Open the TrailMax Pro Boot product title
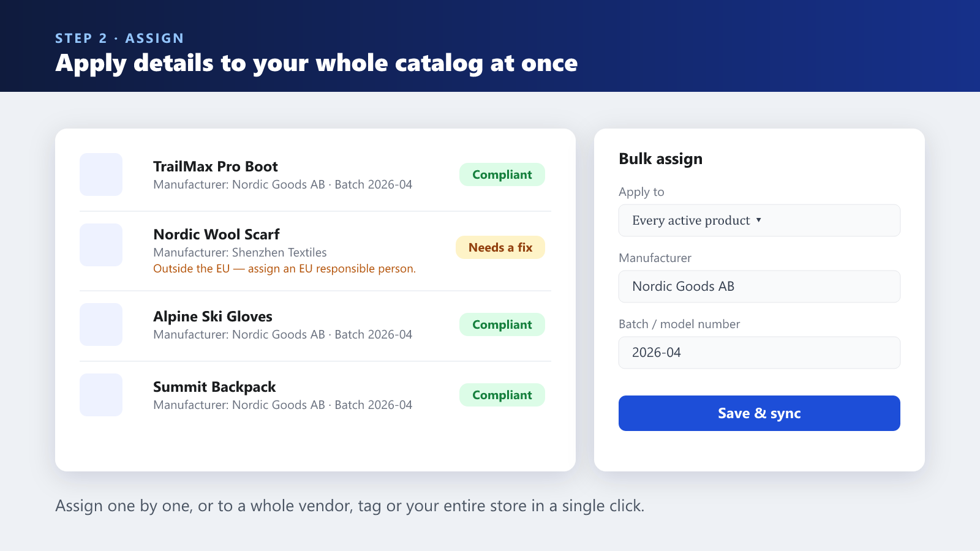Viewport: 980px width, 551px height. (216, 167)
